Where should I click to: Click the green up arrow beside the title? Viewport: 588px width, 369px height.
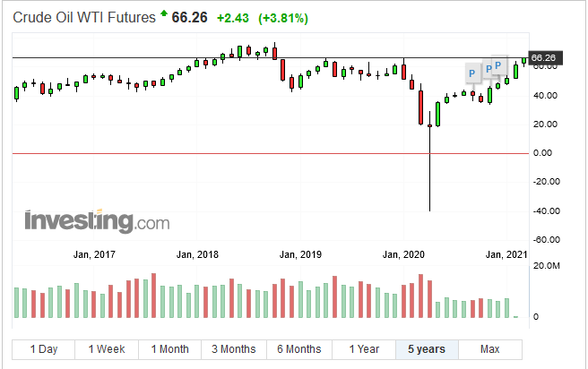point(163,15)
